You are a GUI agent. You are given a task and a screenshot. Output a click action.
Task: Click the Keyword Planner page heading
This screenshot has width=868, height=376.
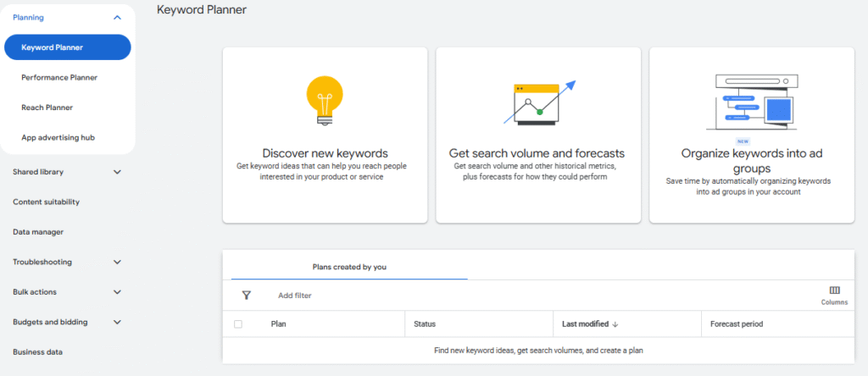click(x=202, y=9)
